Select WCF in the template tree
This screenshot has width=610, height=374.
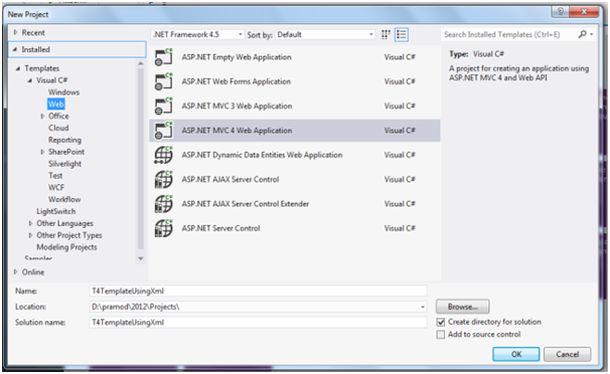click(x=56, y=188)
